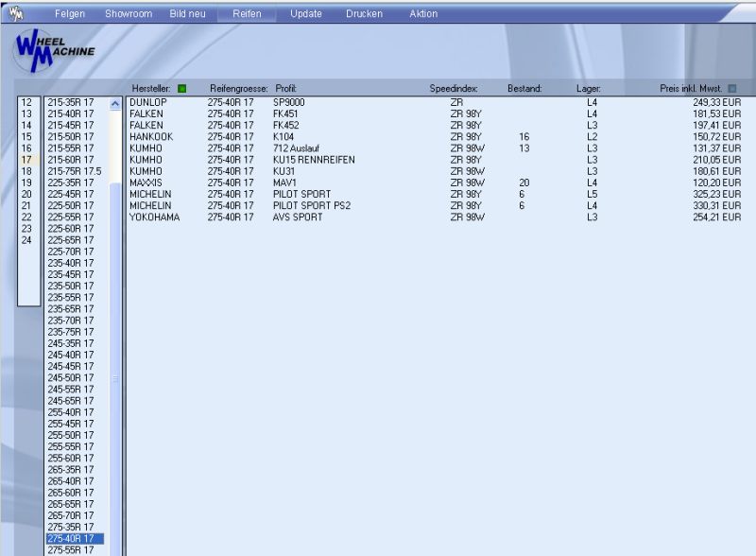Open the Aktion menu
Image resolution: width=756 pixels, height=556 pixels.
[423, 14]
